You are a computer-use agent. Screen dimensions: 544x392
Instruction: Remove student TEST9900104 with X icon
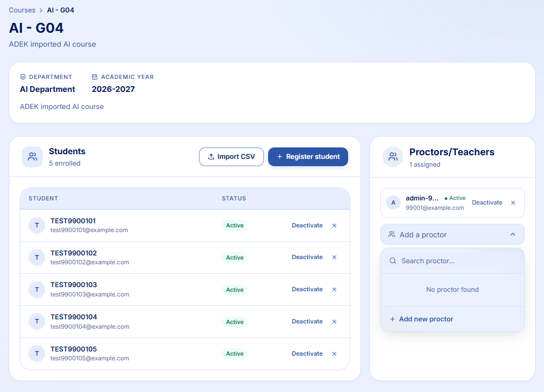point(335,321)
